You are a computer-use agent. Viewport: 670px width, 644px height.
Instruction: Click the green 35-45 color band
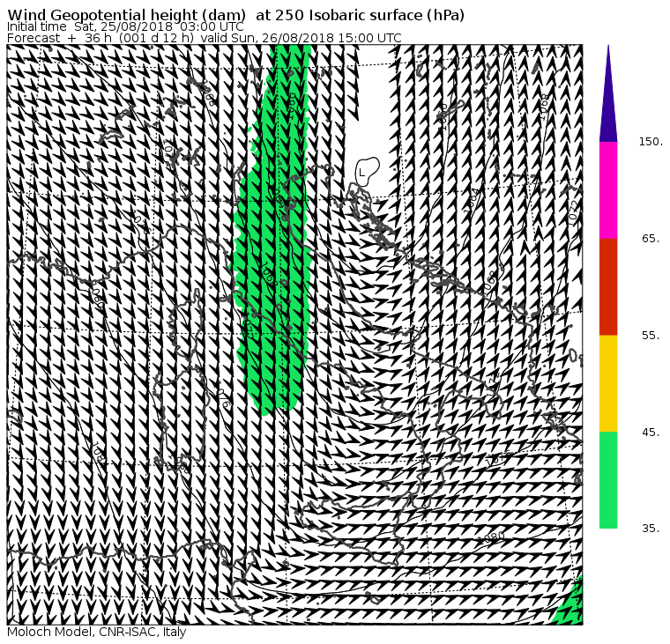point(608,480)
